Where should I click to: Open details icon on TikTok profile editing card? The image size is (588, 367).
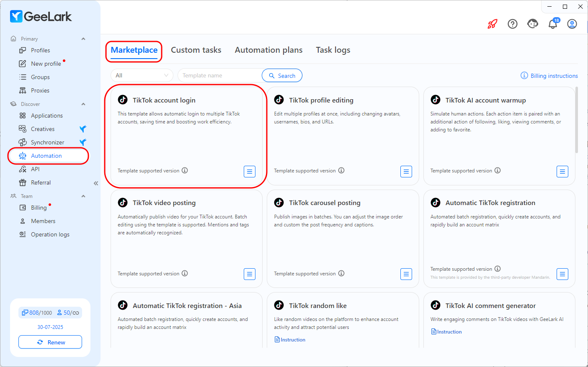coord(406,172)
